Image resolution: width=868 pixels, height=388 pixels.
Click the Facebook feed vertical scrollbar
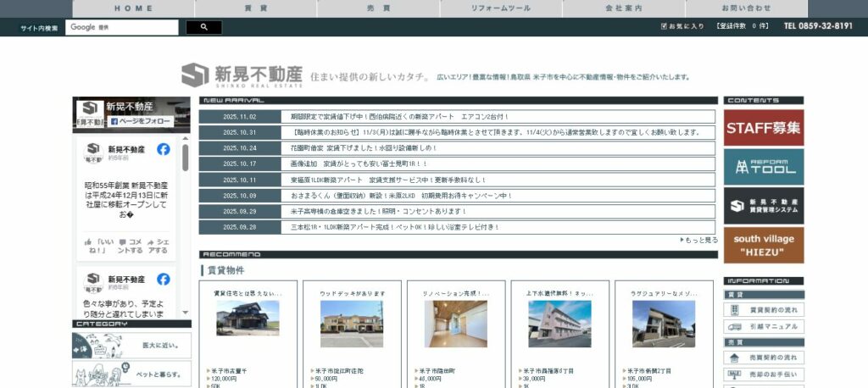[x=185, y=157]
